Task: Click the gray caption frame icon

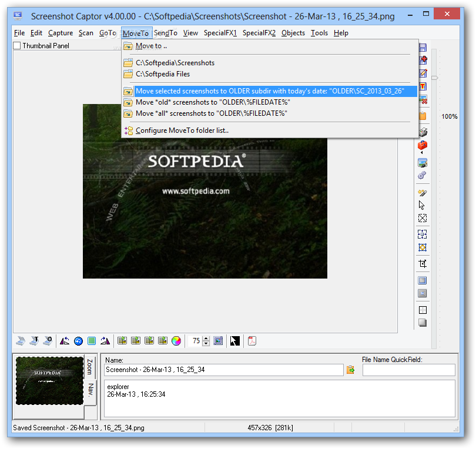Action: click(423, 293)
